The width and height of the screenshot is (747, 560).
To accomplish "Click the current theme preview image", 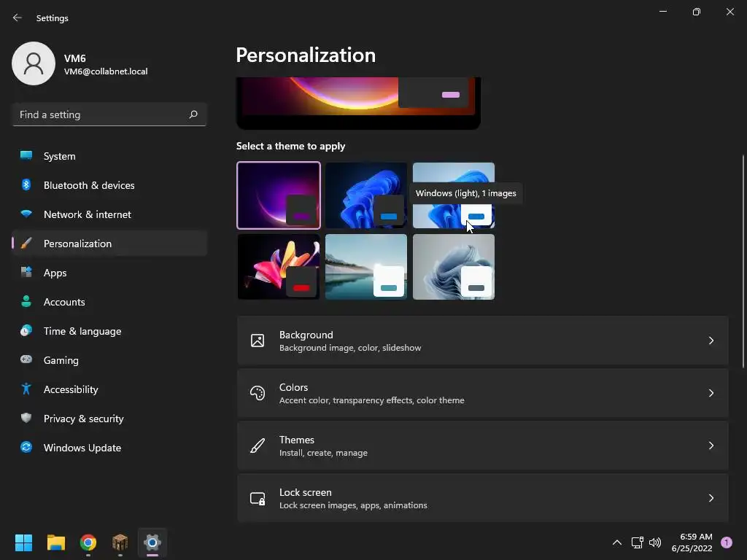I will [x=358, y=102].
